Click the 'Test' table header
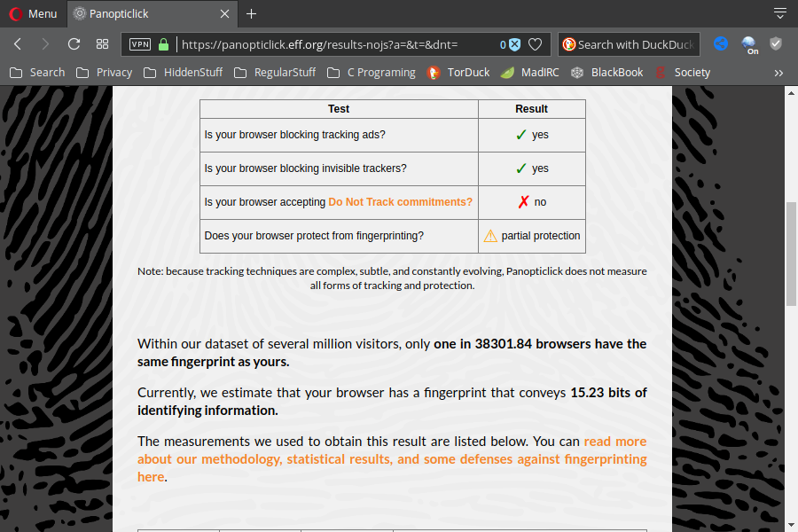 coord(339,109)
